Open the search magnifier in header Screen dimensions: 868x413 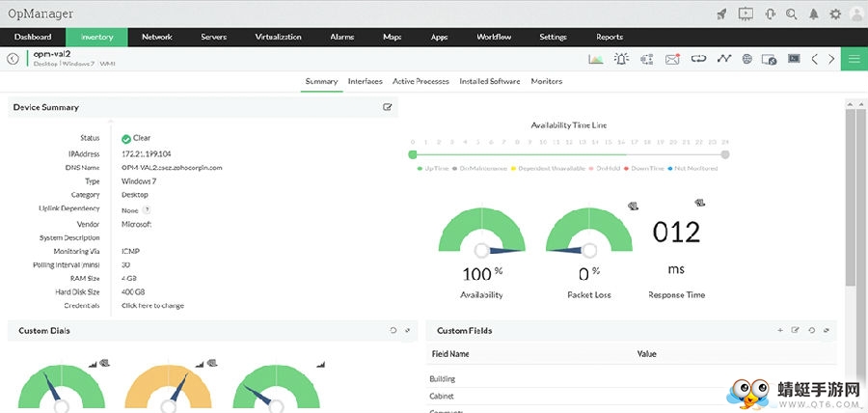pos(792,14)
